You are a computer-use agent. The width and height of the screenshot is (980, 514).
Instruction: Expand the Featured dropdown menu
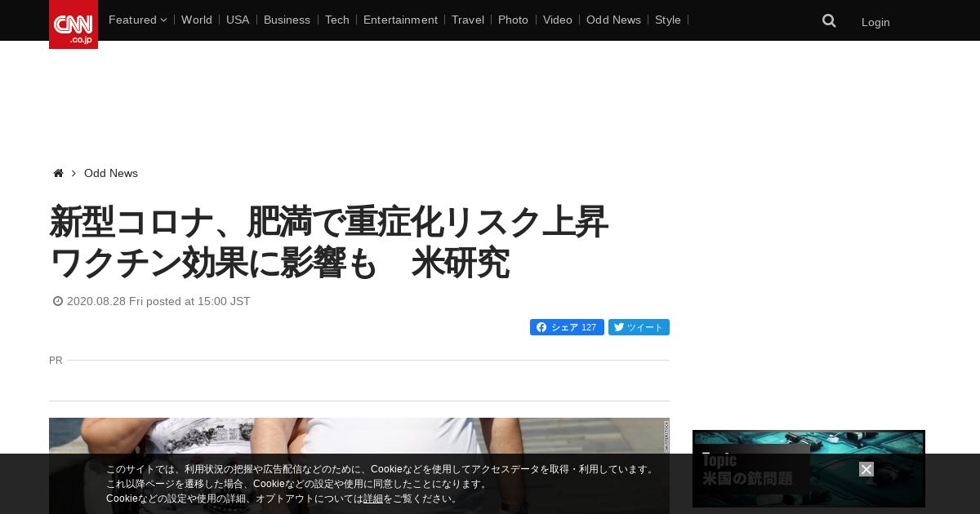pos(137,20)
